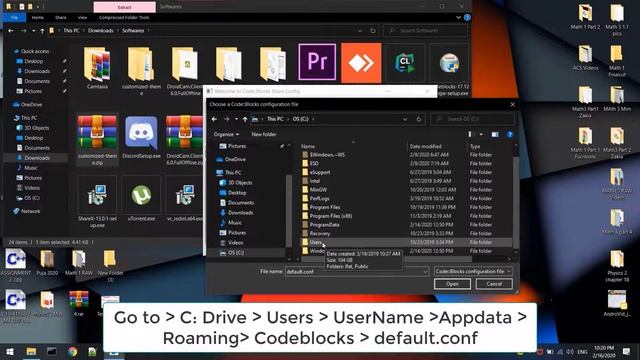Open Google Chrome from the taskbar
This screenshot has width=640, height=360.
click(72, 352)
